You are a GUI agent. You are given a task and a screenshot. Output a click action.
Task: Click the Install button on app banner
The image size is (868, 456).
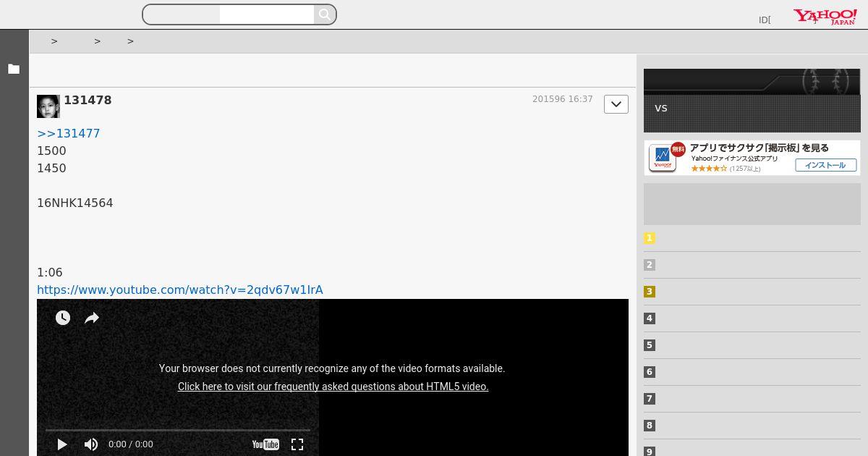(x=825, y=165)
